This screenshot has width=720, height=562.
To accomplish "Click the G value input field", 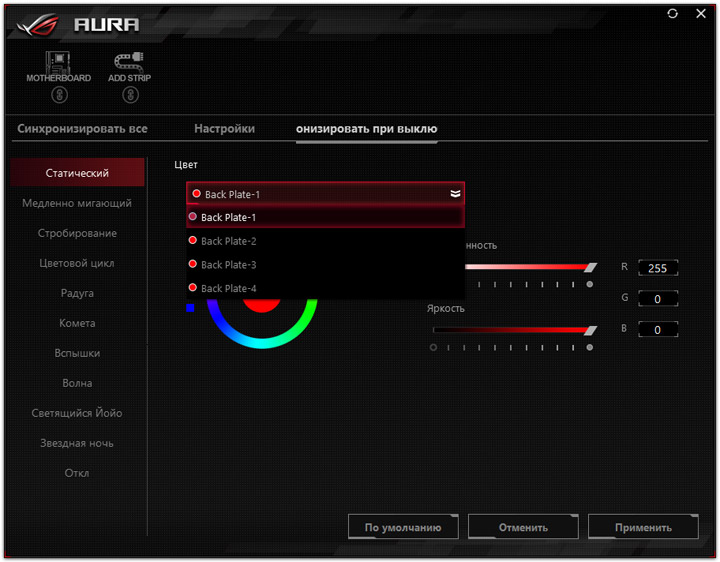I will pyautogui.click(x=658, y=299).
